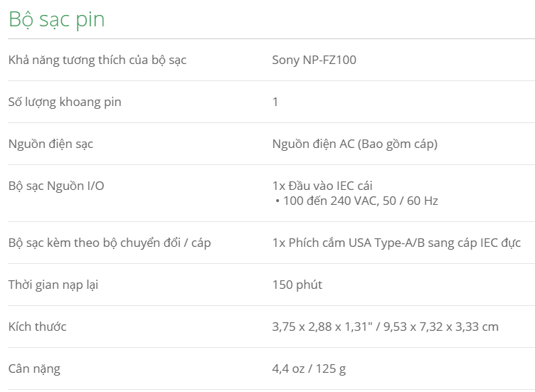Screen dimensions: 535x392
Task: Click the "9,53 x 7,32 x 3,33 cm" dimensions
Action: pyautogui.click(x=441, y=327)
